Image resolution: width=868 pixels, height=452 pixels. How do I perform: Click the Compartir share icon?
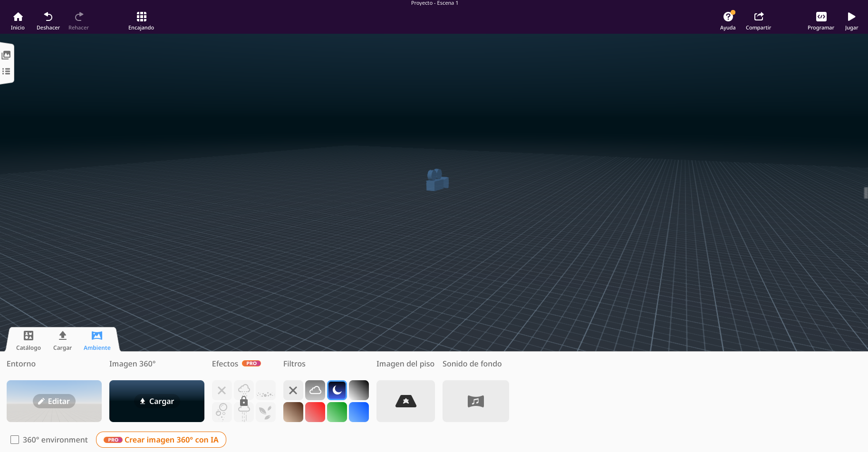coord(758,18)
